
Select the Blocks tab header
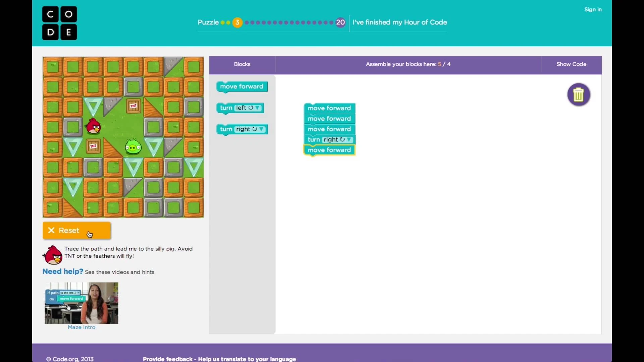[x=242, y=64]
